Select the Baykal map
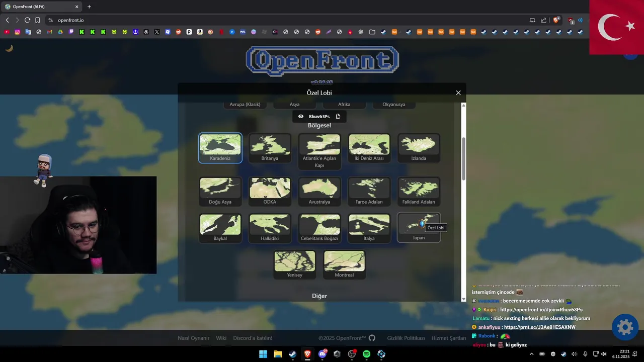644x362 pixels. click(x=220, y=228)
